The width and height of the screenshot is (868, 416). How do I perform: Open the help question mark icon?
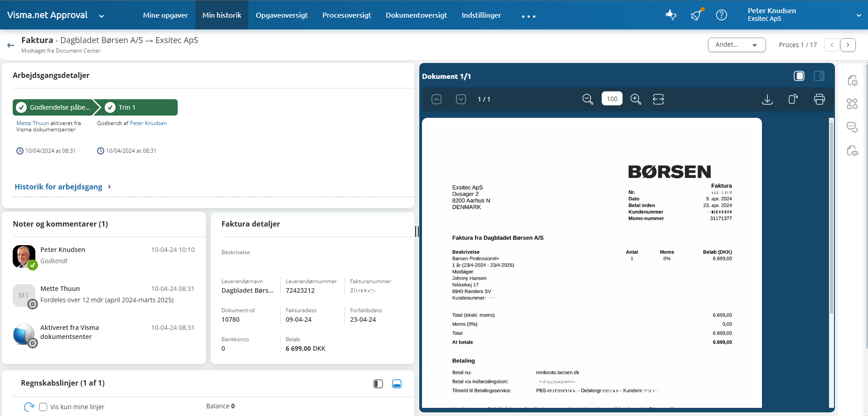click(722, 15)
